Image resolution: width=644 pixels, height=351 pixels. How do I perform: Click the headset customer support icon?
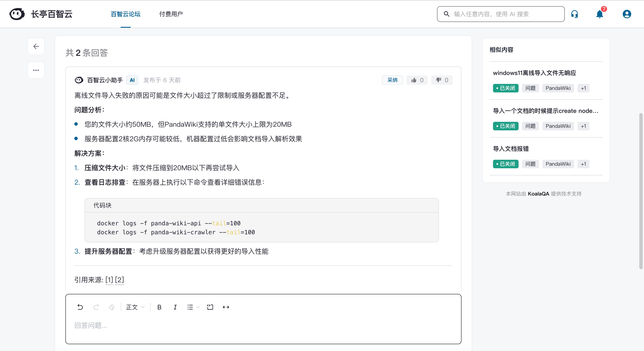tap(575, 14)
